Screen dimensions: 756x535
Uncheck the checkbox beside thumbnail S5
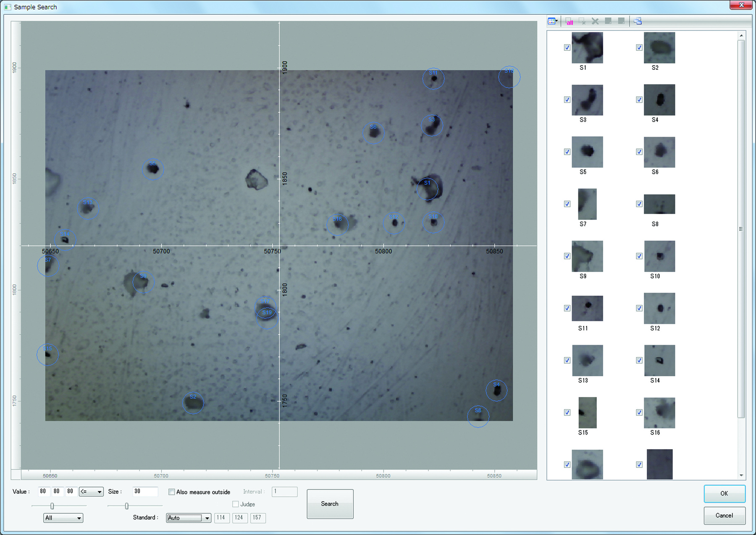pos(567,152)
